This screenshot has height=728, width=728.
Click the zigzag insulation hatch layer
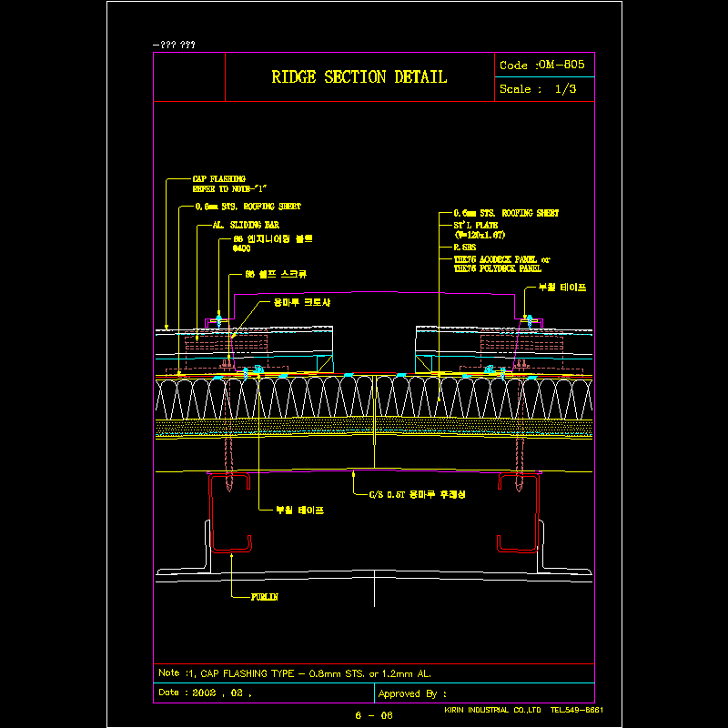[373, 399]
